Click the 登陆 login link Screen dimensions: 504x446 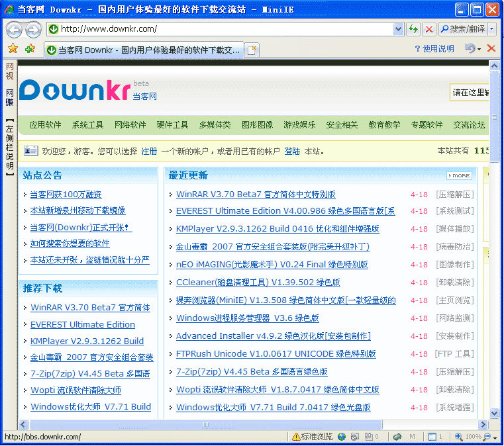click(x=292, y=151)
